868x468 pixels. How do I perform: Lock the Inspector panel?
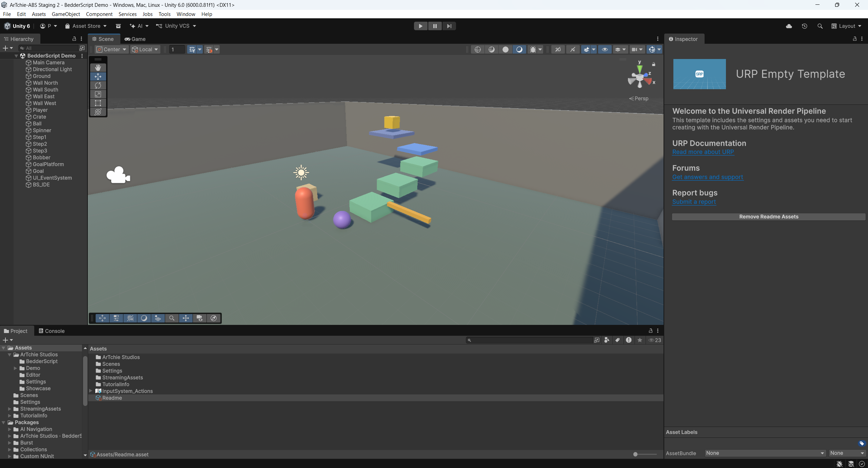coord(854,39)
